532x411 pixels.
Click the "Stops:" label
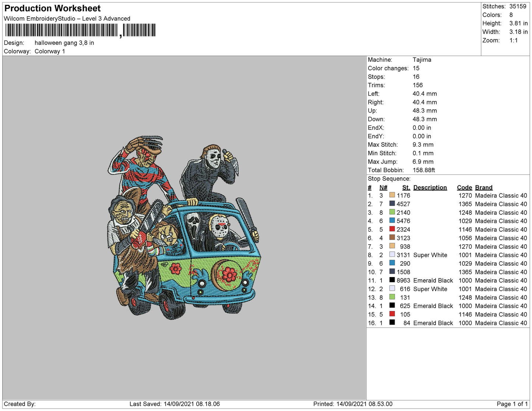pyautogui.click(x=376, y=77)
